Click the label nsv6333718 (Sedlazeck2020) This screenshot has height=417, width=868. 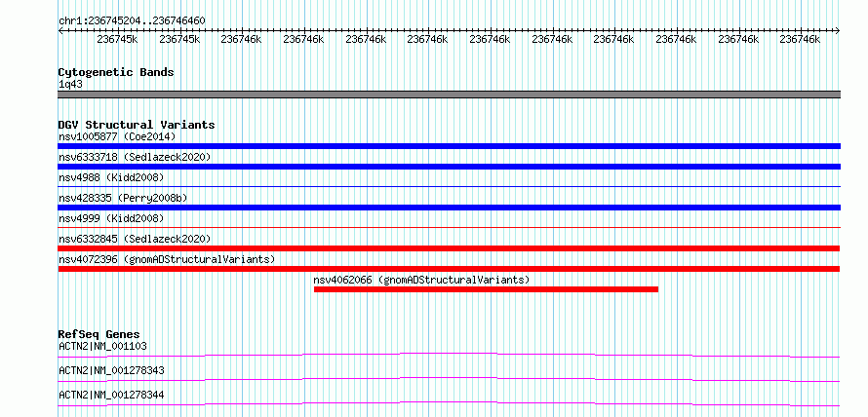pyautogui.click(x=135, y=157)
